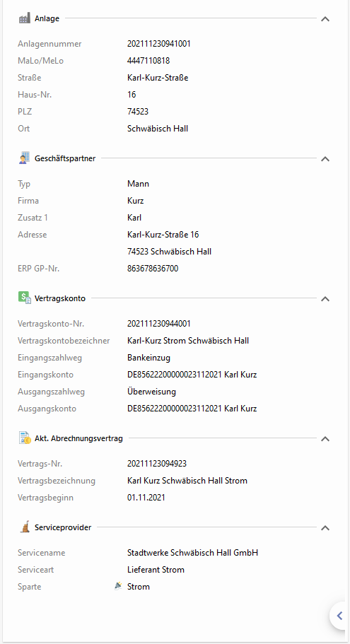350x644 pixels.
Task: Click the Eingangskonto IBAN entry
Action: point(192,375)
